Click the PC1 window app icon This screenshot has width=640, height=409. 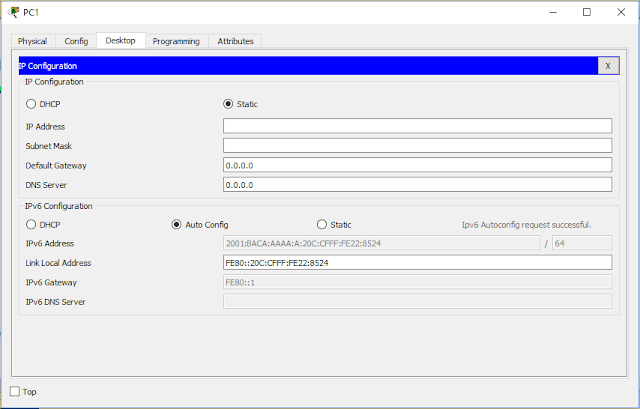click(x=13, y=12)
